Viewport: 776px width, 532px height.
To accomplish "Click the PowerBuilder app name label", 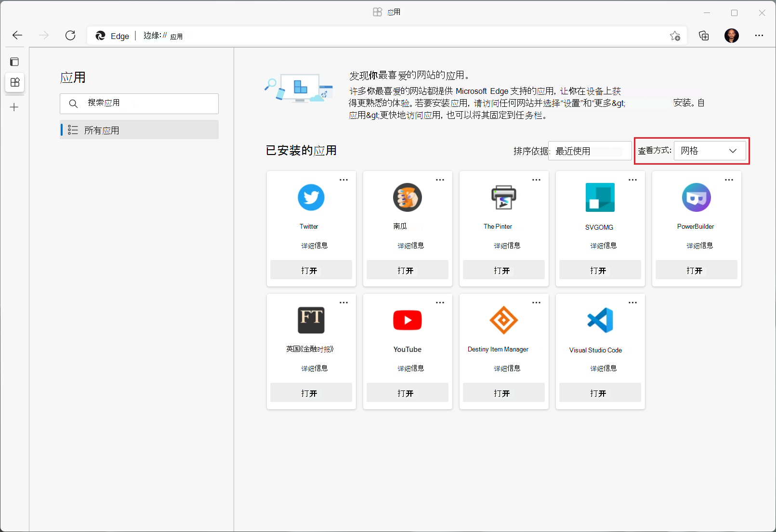I will pos(696,226).
